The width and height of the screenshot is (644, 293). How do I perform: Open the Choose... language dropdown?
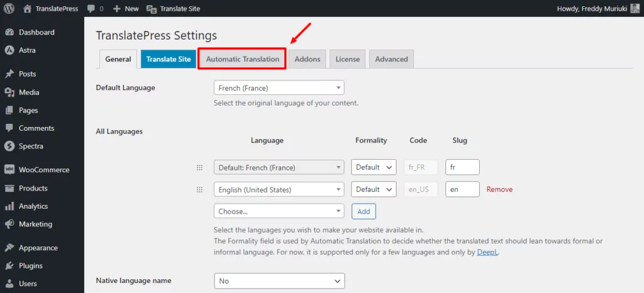pyautogui.click(x=279, y=211)
